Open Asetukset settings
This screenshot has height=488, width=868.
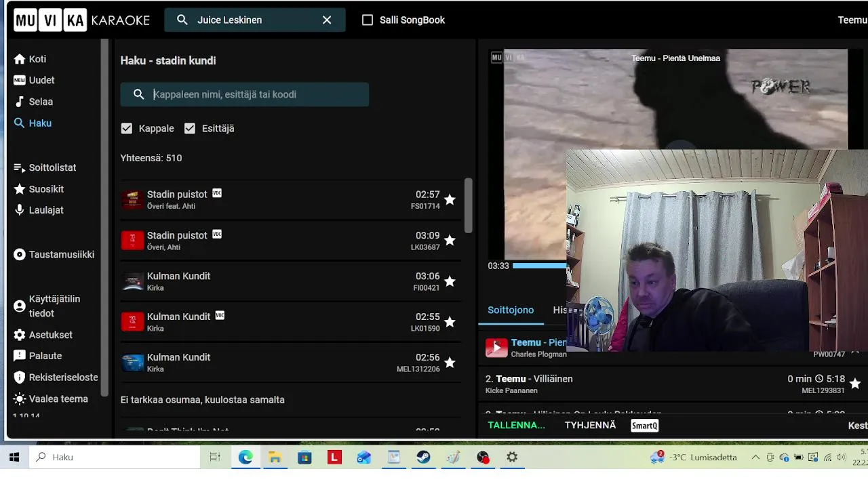[43, 335]
